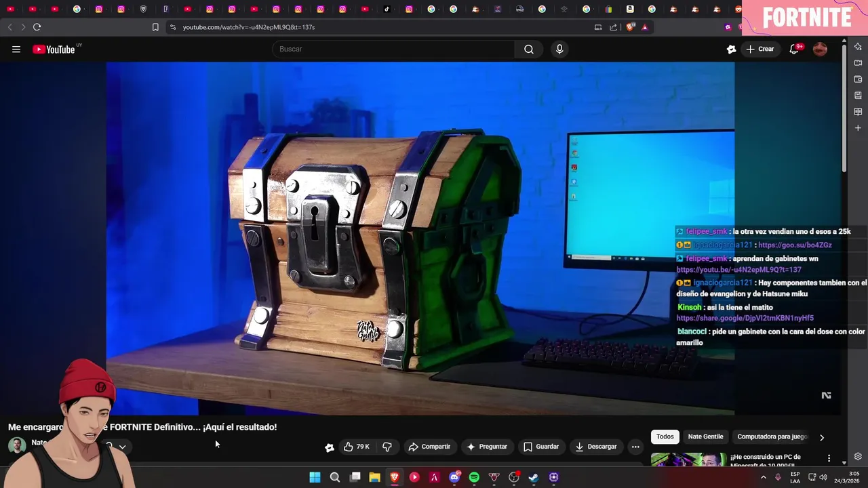The image size is (868, 488).
Task: Click the purple extension icon in toolbar
Action: pos(728,27)
